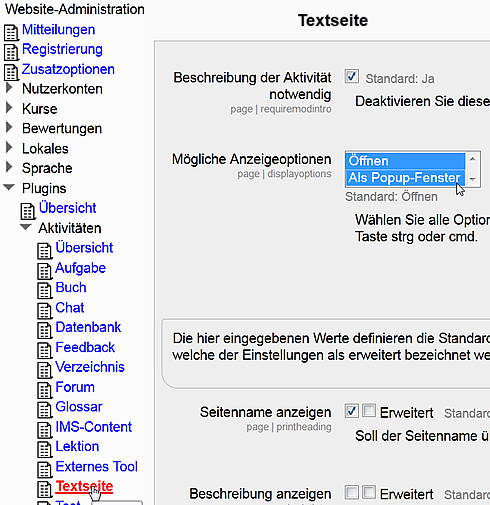Expand the Sprache tree node
The width and height of the screenshot is (490, 505).
tap(9, 167)
